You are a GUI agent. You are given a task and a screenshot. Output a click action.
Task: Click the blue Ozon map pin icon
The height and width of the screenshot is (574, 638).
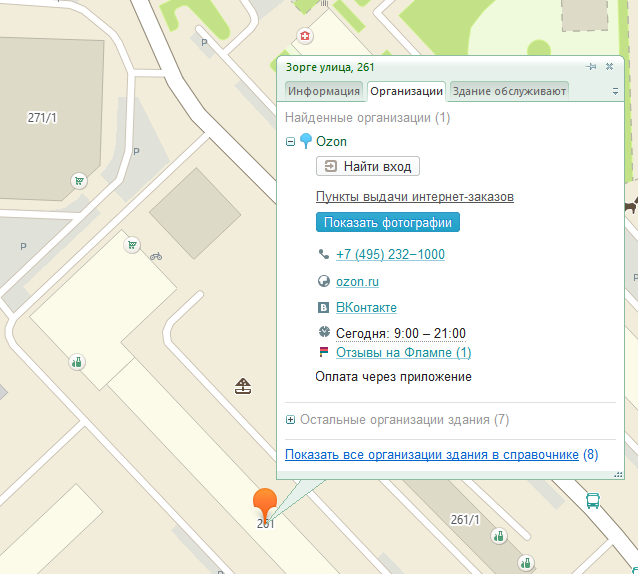[x=306, y=141]
